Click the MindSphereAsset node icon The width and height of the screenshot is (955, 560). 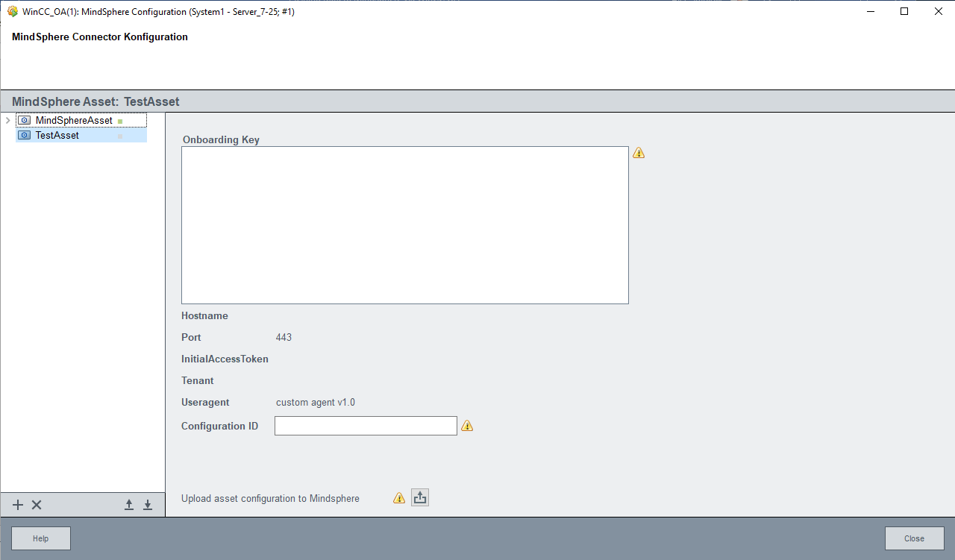click(25, 120)
